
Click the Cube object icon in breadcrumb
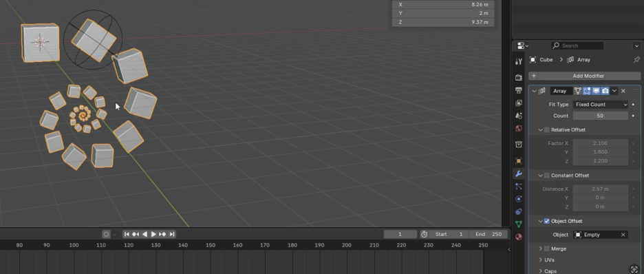[x=533, y=60]
